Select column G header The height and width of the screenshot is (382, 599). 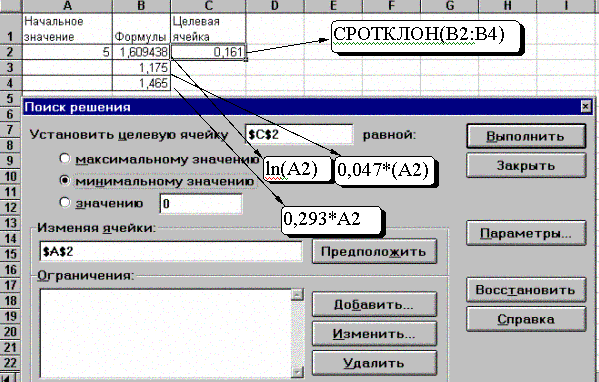[x=449, y=6]
